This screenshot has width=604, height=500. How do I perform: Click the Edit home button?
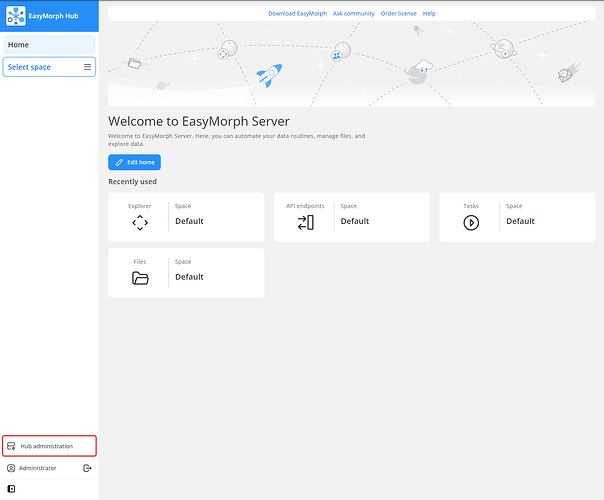coord(134,162)
